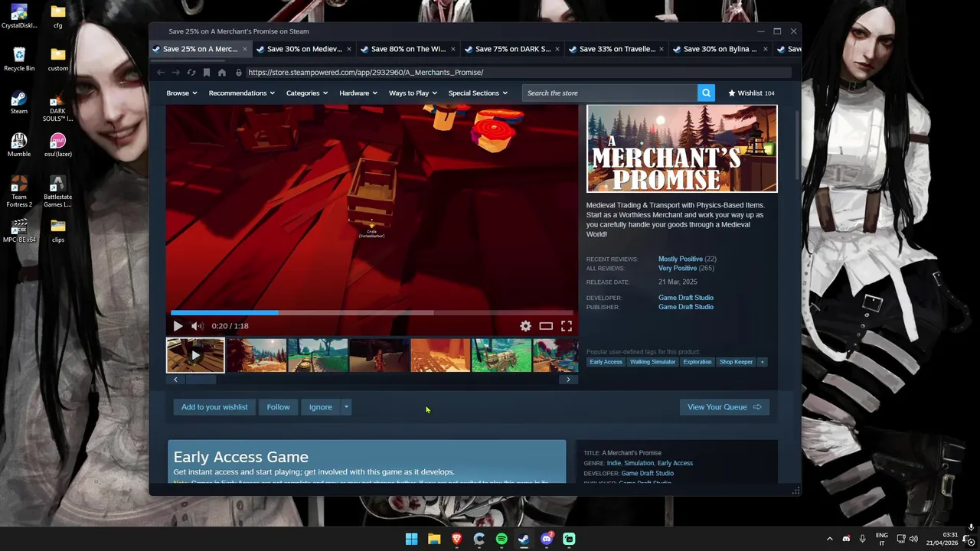The image size is (980, 551).
Task: Expand the Hardware menu
Action: 358,93
